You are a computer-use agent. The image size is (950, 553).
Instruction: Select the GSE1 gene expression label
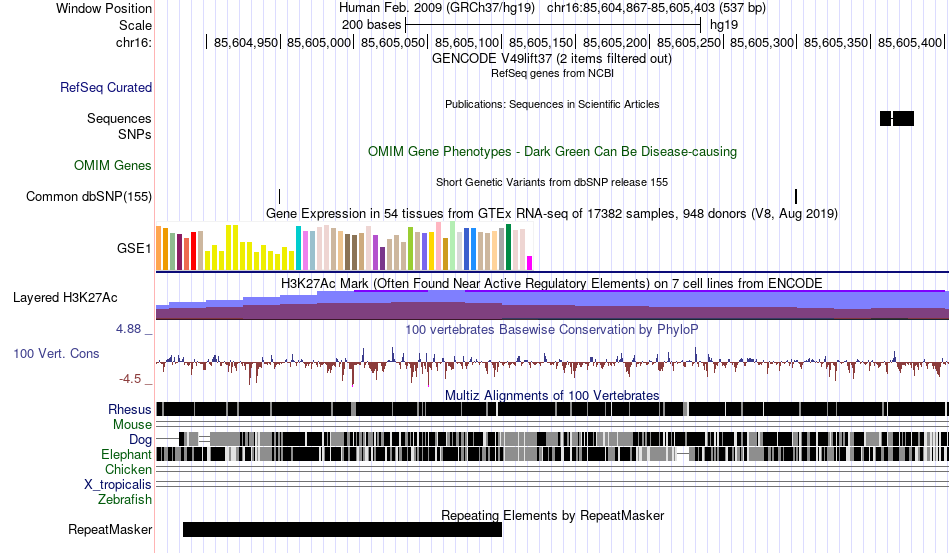[134, 248]
